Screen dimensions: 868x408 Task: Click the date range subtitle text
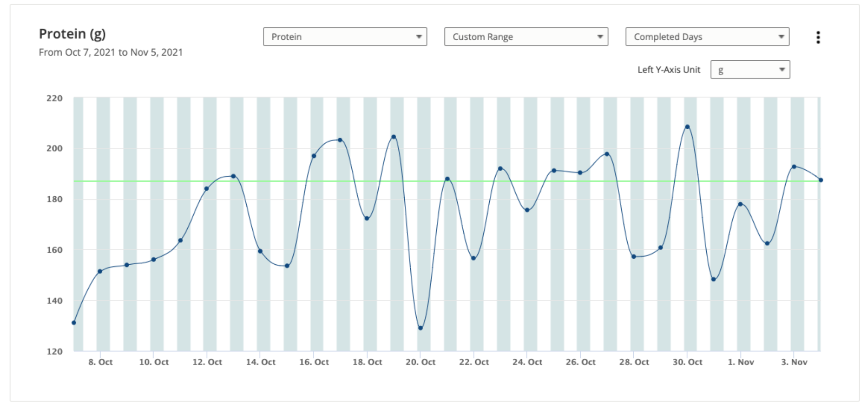111,52
